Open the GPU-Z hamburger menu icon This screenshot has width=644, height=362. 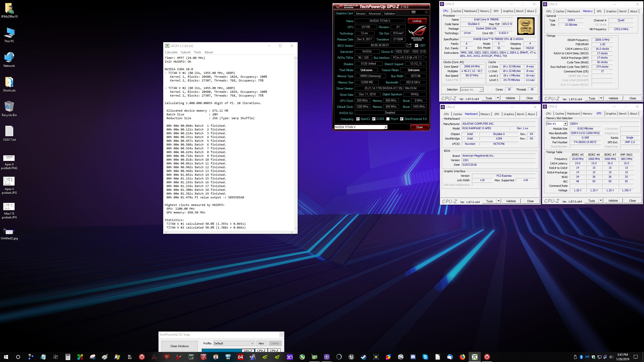[x=426, y=12]
